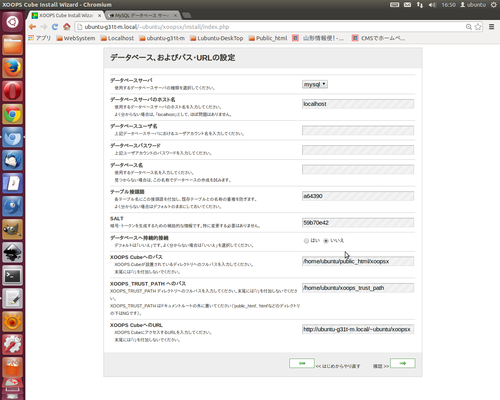This screenshot has height=400, width=500.
Task: Launch Thunderbird mail from the dock
Action: click(x=13, y=160)
